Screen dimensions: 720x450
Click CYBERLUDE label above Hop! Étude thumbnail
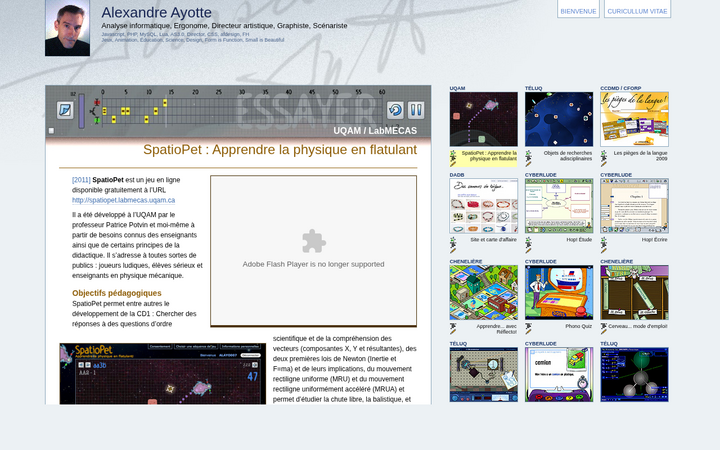click(540, 175)
